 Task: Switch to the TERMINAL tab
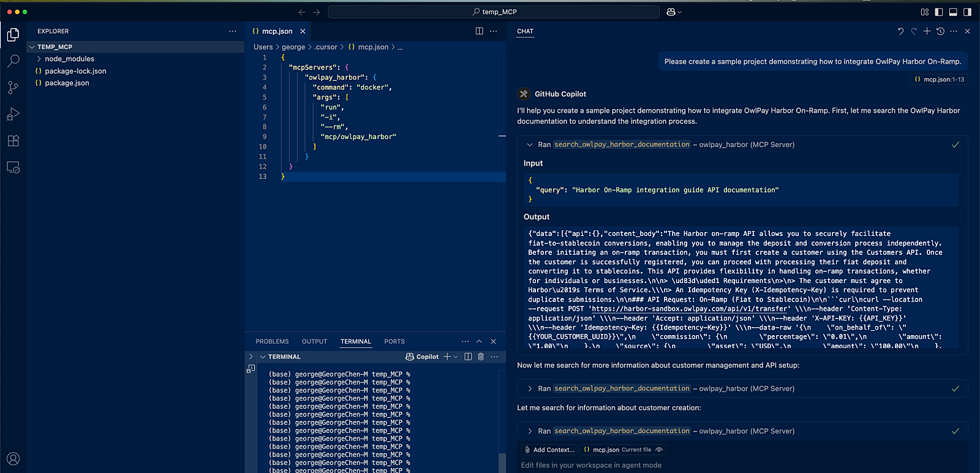point(356,341)
